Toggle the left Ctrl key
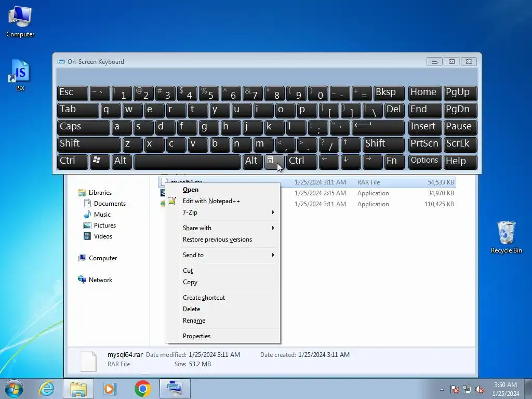532x399 pixels. (x=73, y=161)
